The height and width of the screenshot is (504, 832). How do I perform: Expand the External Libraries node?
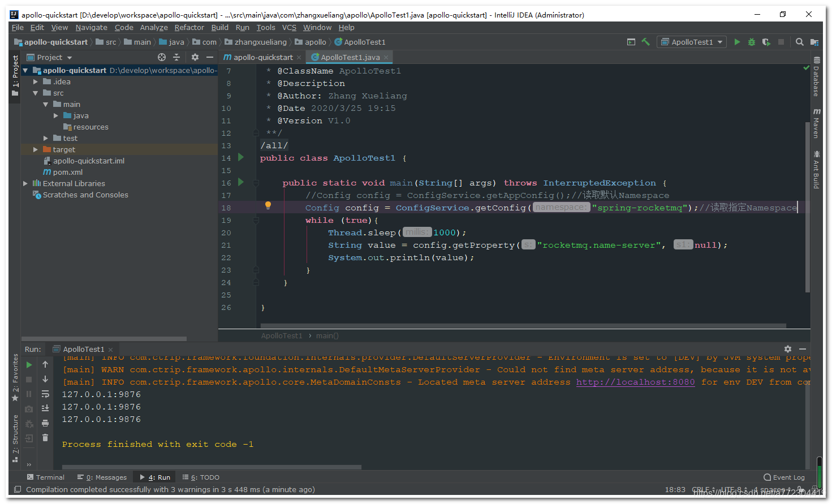pyautogui.click(x=25, y=183)
